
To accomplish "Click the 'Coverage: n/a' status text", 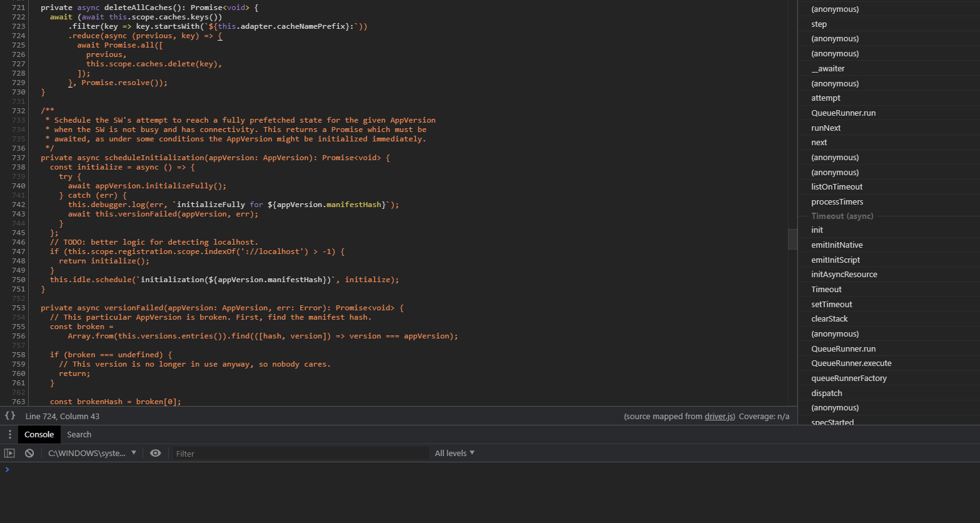I will [764, 416].
